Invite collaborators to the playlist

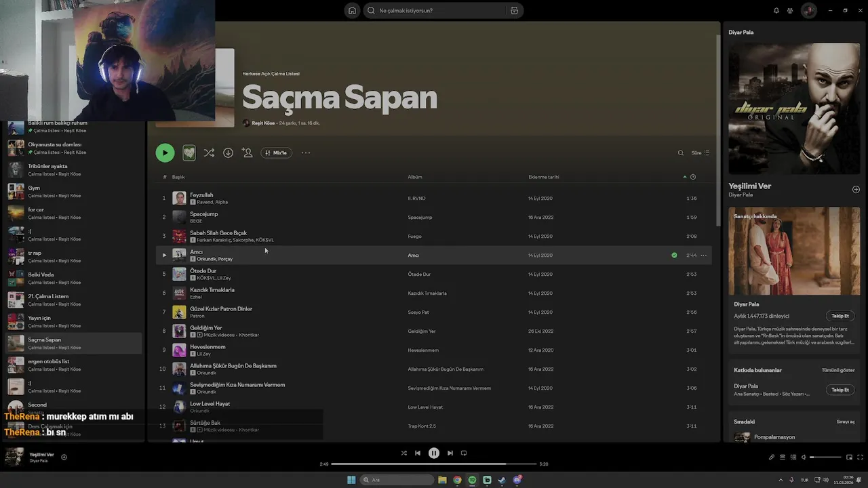click(x=248, y=153)
